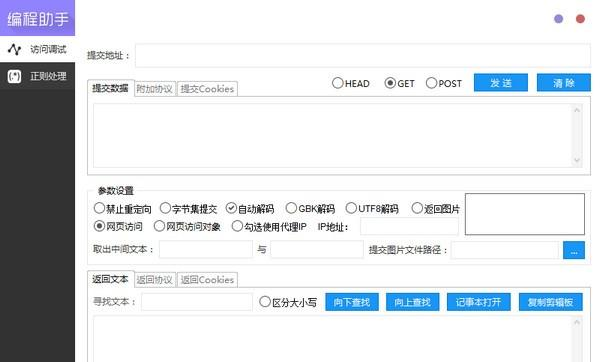Enable the 禁止重定向 option

point(122,209)
